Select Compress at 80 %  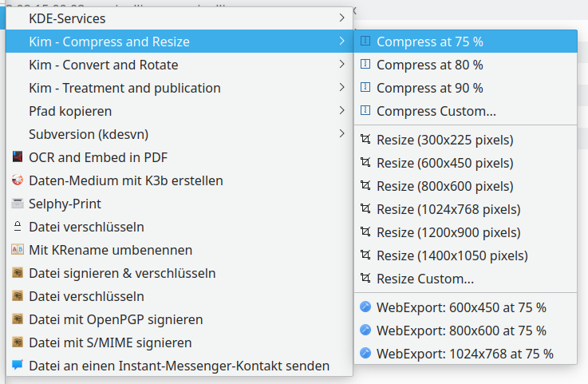coord(465,65)
